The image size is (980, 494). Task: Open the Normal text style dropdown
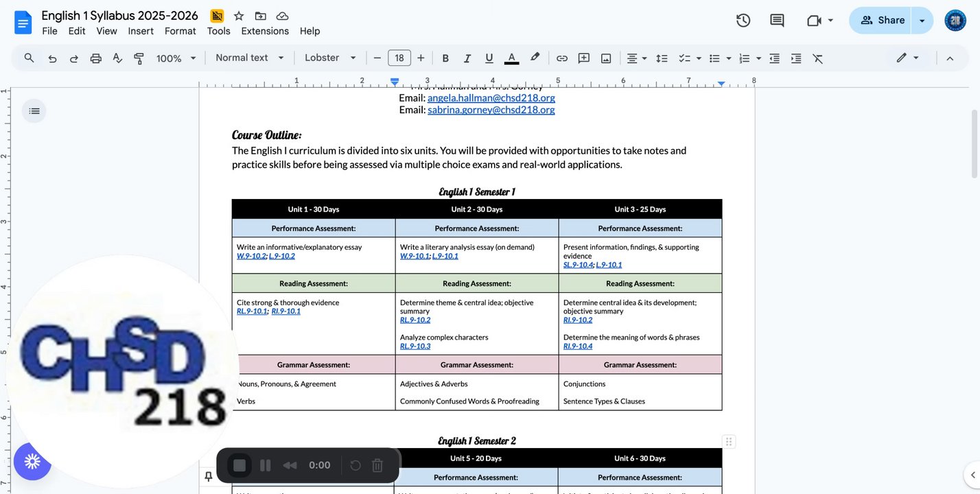click(250, 58)
